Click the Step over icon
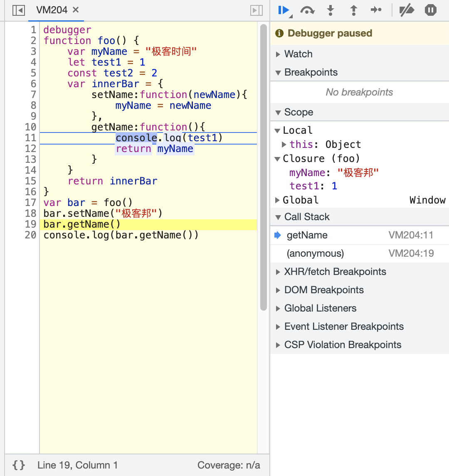 point(307,10)
